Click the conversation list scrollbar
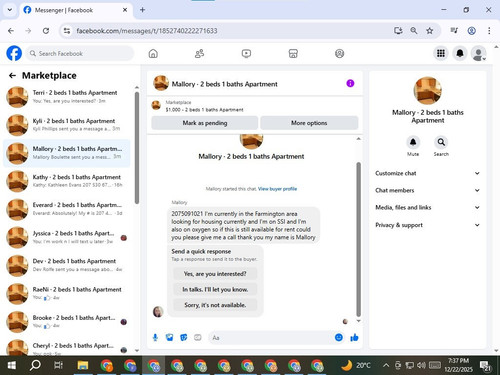500x375 pixels. click(137, 148)
